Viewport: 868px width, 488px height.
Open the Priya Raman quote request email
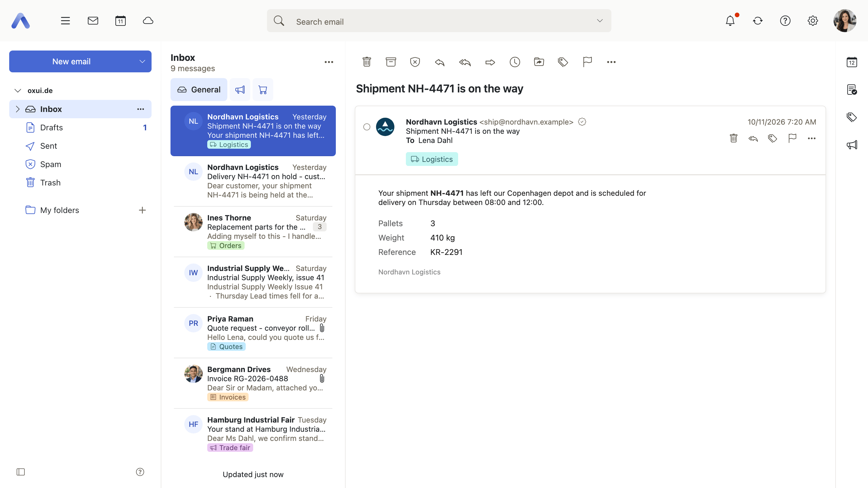253,333
